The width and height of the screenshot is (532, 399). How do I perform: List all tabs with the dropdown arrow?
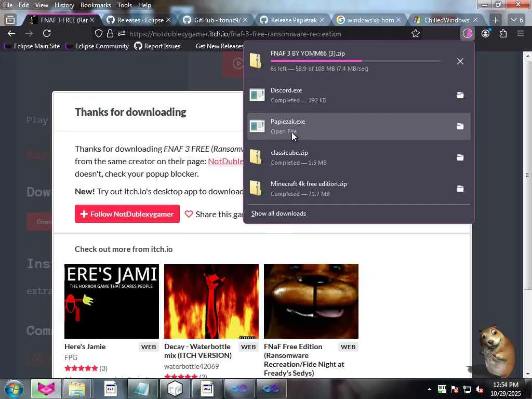pos(517,20)
